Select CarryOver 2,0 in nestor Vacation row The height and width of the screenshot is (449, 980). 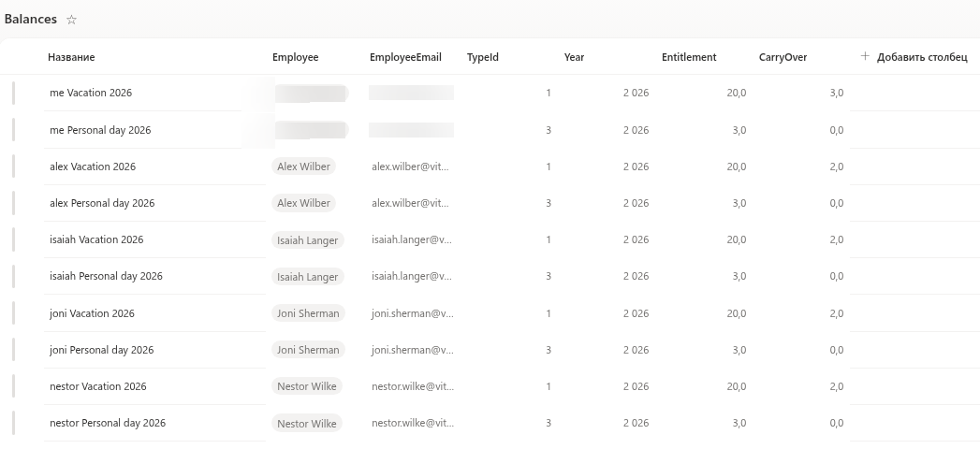point(836,386)
